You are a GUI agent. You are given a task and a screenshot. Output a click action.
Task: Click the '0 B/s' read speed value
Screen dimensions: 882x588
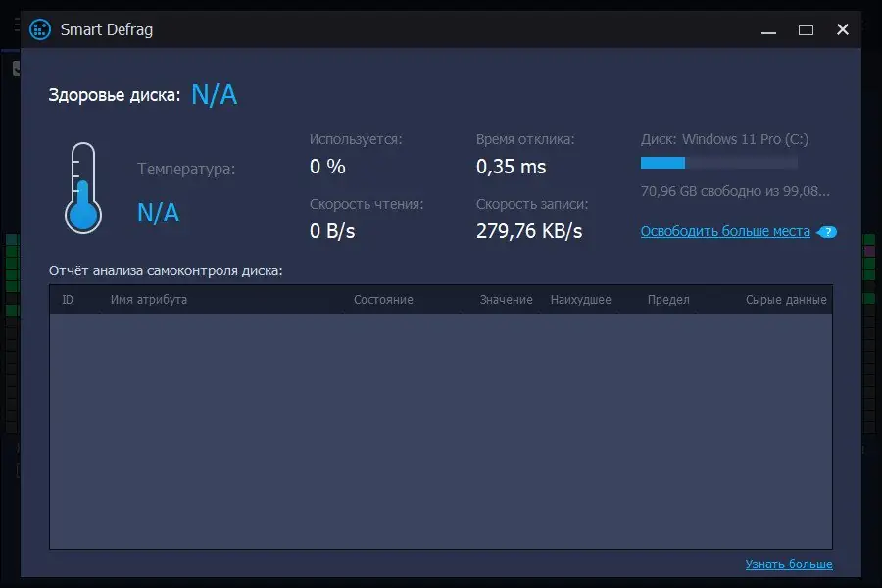[332, 231]
